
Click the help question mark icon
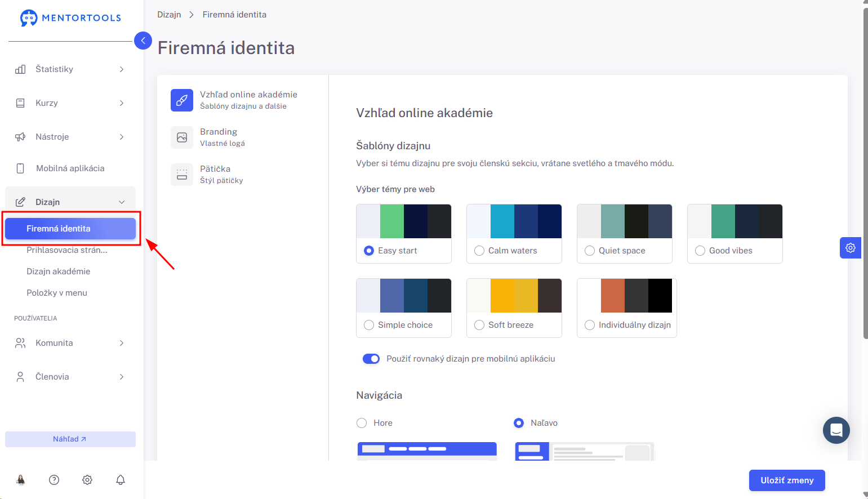pos(54,480)
